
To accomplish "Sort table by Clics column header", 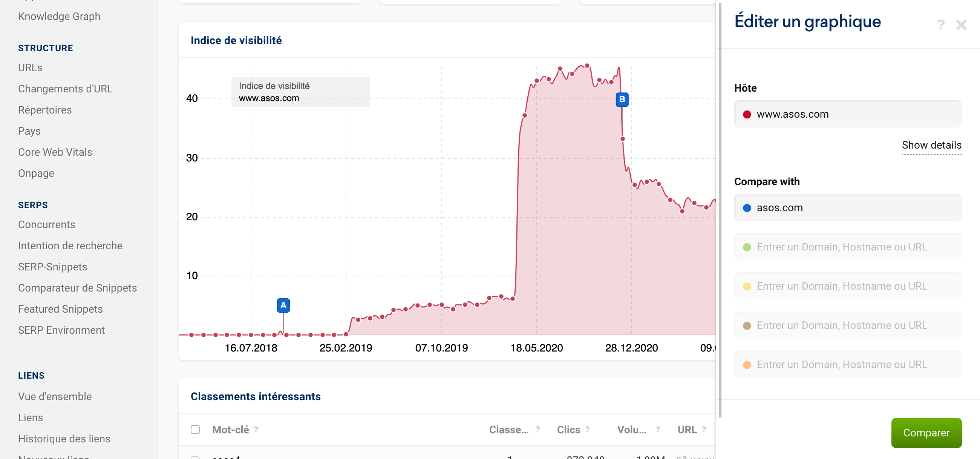I will point(568,430).
